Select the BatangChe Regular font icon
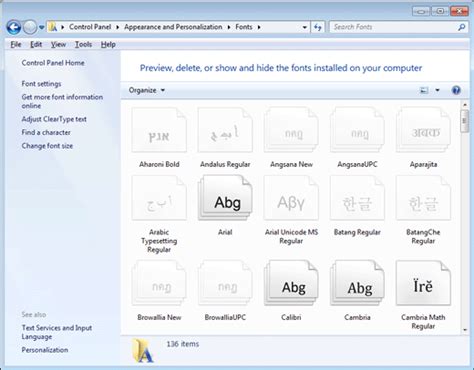The image size is (474, 370). [423, 198]
